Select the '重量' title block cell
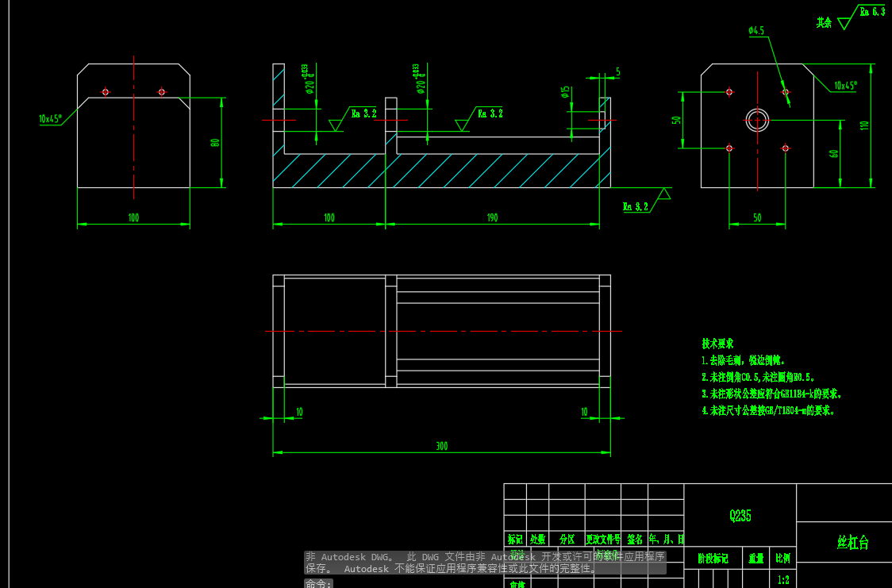 pyautogui.click(x=756, y=558)
